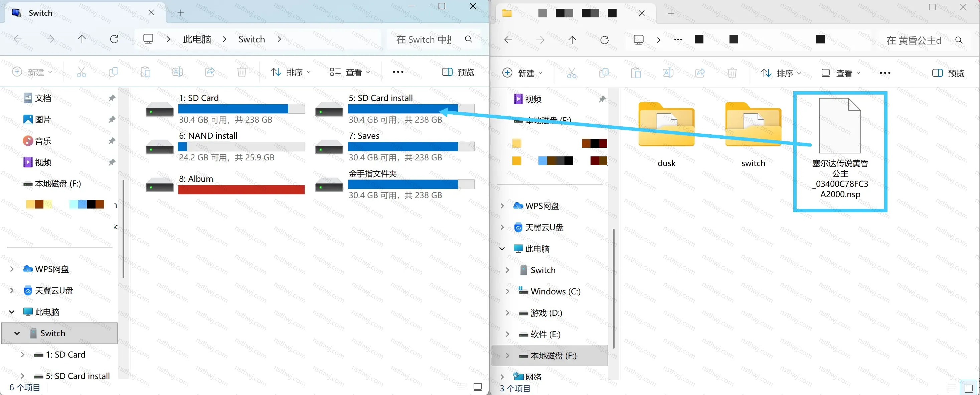This screenshot has width=980, height=395.
Task: Open 文档 in left window quick access
Action: (x=43, y=98)
